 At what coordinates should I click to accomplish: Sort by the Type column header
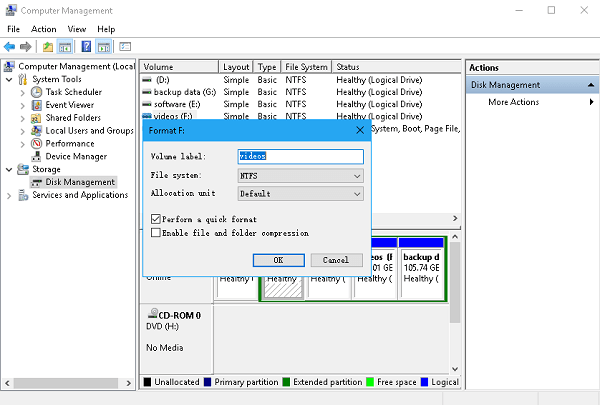[267, 67]
